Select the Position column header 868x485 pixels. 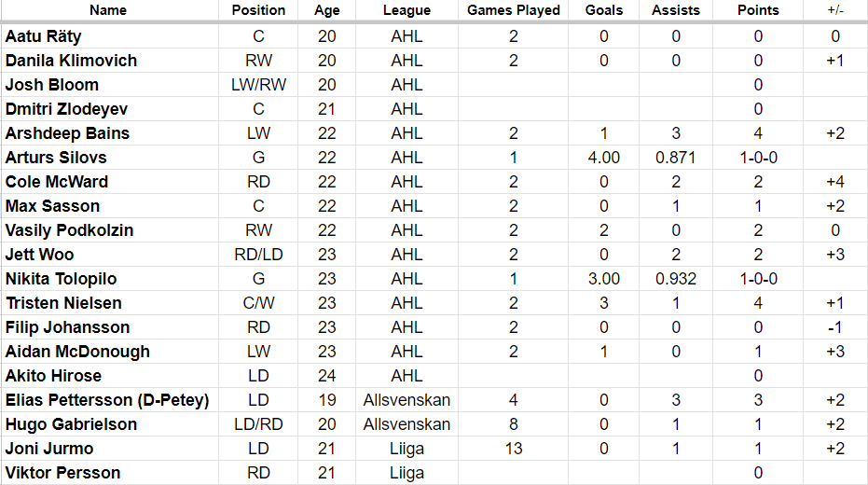pos(258,10)
